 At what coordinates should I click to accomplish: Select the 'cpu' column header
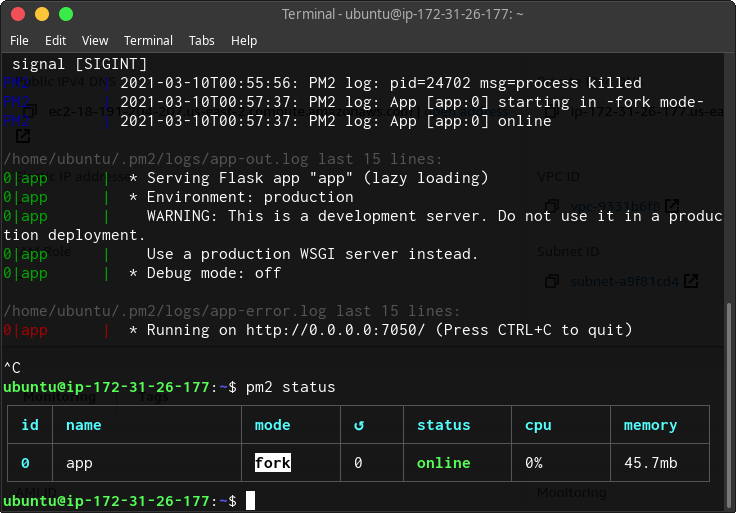point(538,425)
